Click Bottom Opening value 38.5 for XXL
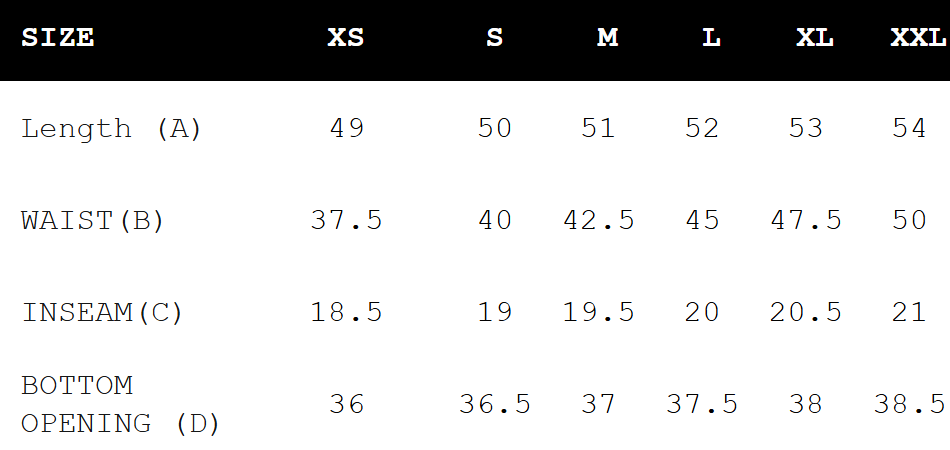Viewport: 950px width, 450px height. [909, 404]
